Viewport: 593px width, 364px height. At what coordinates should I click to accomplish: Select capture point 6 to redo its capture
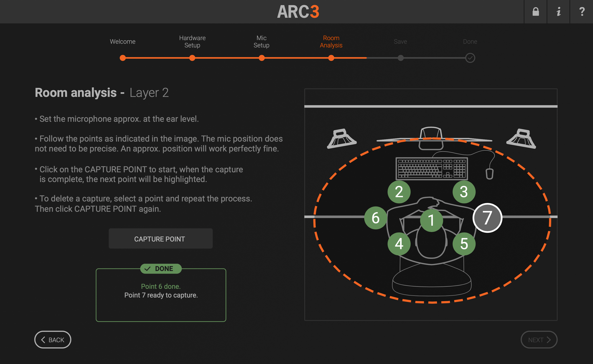375,219
